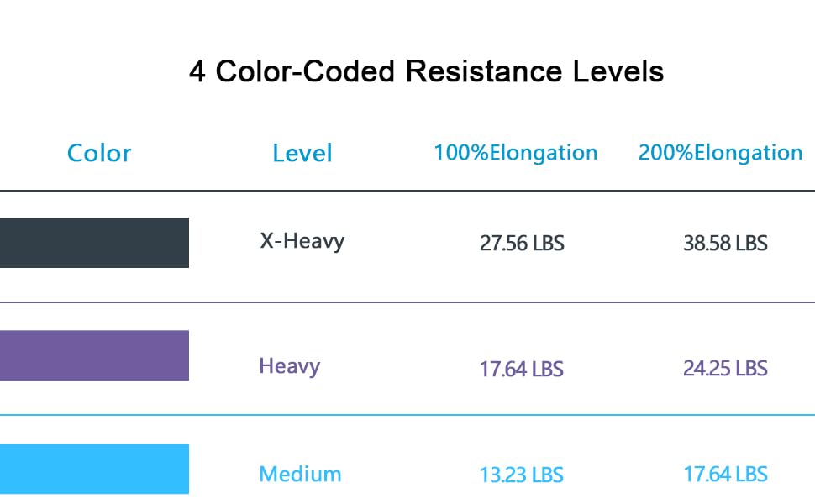Select the X-Heavy level label
The width and height of the screenshot is (815, 504).
click(302, 241)
